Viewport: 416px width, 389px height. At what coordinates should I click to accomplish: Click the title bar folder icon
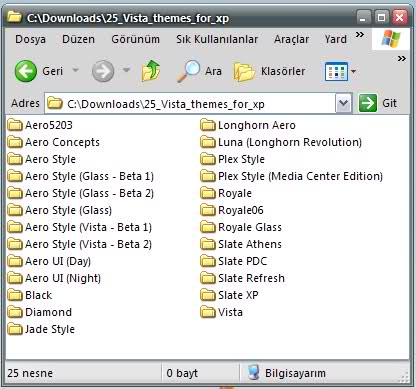click(15, 17)
